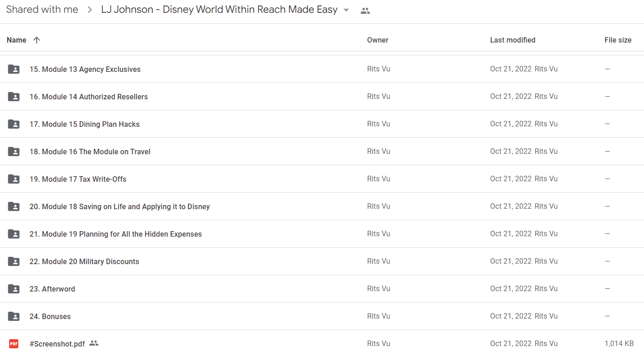This screenshot has height=352, width=644.
Task: Click the shared folder icon for Module 20 Military Discounts
Action: point(14,261)
